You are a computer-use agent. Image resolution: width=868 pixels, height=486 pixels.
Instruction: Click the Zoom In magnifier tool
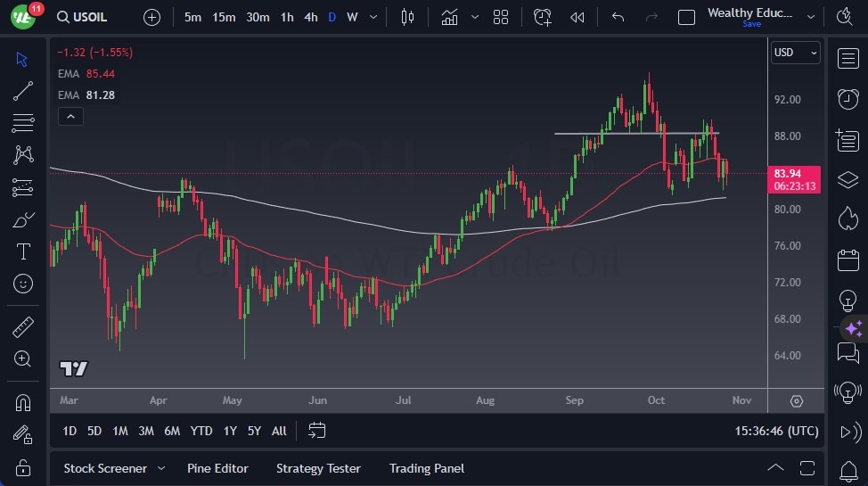tap(23, 358)
